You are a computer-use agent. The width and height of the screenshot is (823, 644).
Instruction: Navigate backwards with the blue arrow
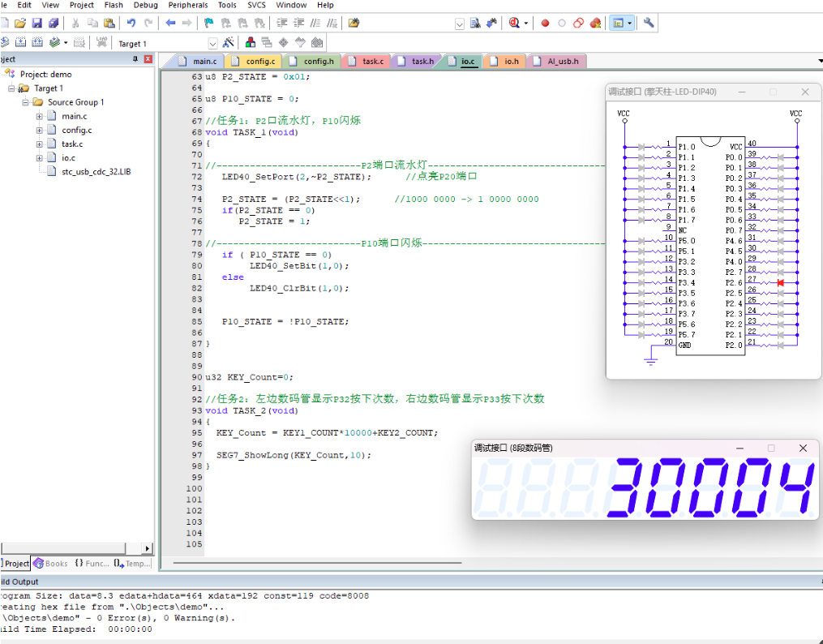(x=170, y=23)
